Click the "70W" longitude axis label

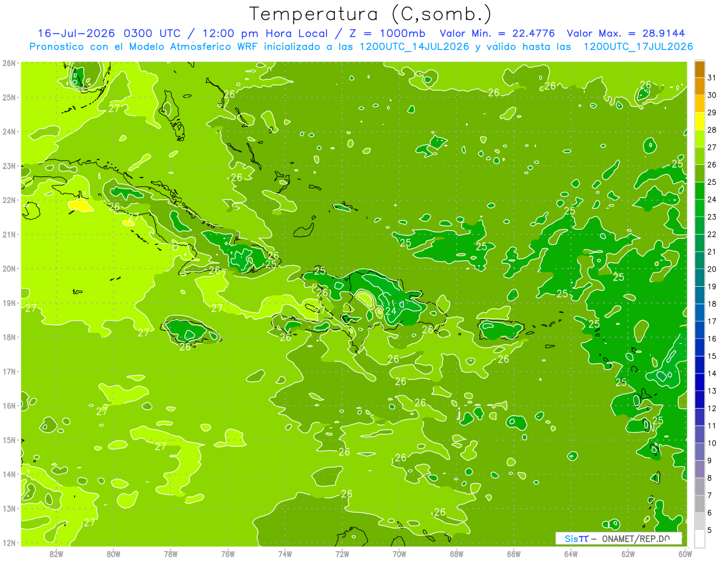[x=399, y=554]
